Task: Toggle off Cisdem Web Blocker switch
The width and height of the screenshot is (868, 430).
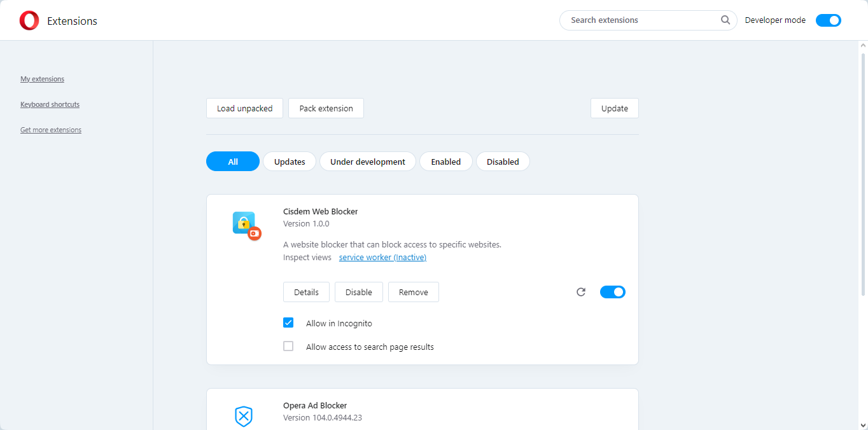Action: (x=612, y=292)
